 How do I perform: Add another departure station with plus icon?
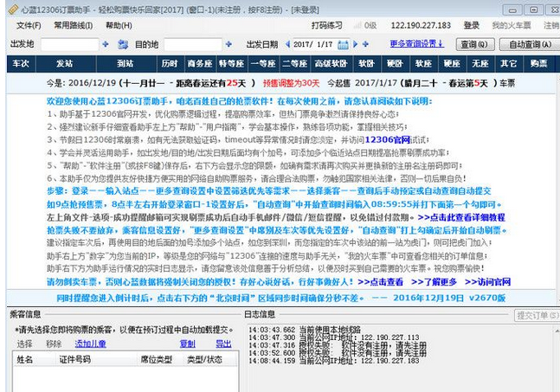(106, 44)
